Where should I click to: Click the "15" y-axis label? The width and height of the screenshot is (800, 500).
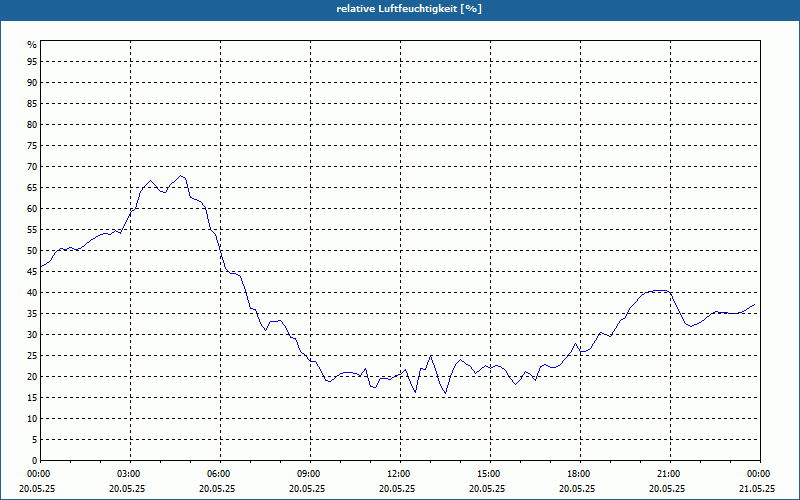[32, 398]
